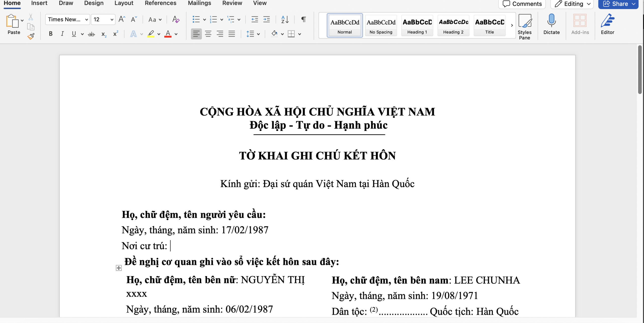
Task: Apply yellow text highlight color
Action: (x=151, y=34)
